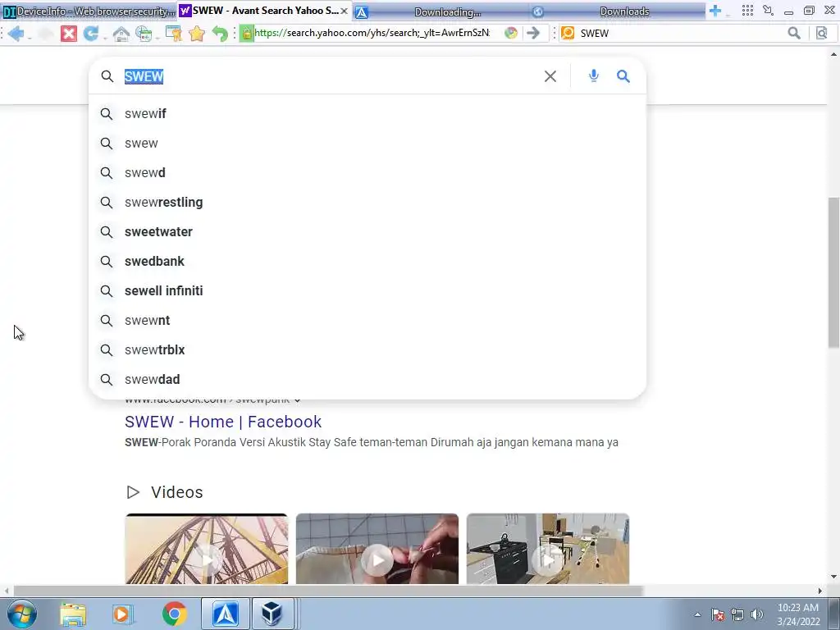Reload page with refresh icon
Screen dimensions: 840x630
click(90, 33)
